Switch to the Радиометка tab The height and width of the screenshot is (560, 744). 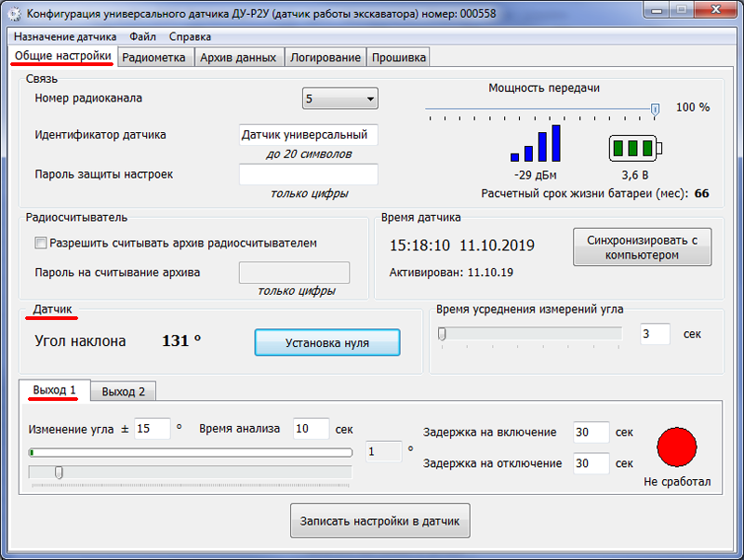coord(153,58)
